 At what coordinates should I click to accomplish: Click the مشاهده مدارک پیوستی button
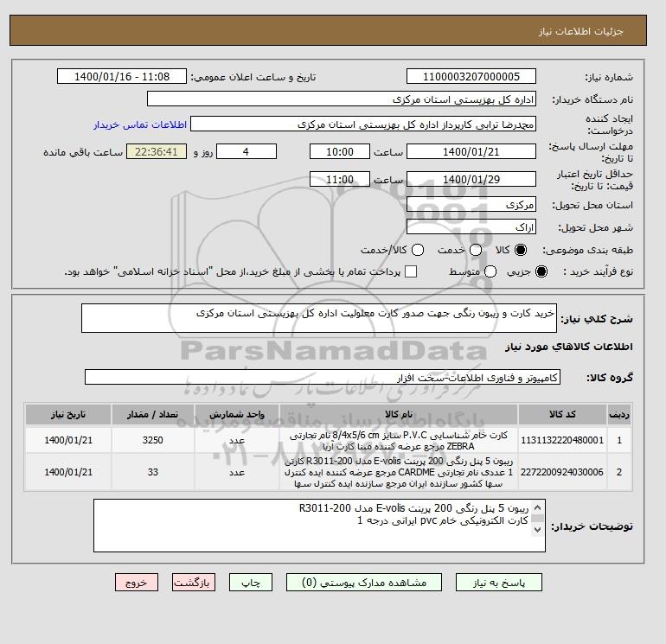(x=364, y=583)
